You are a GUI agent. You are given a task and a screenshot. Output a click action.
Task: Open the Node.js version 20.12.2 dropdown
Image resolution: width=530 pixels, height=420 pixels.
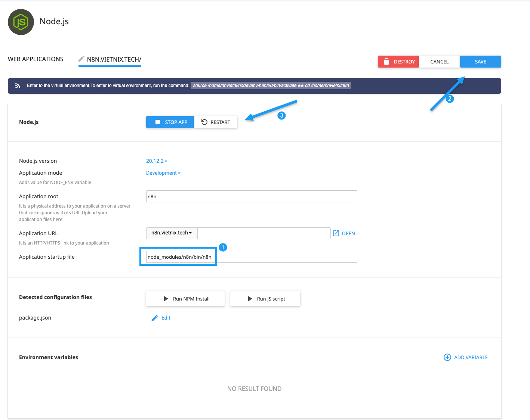pos(157,161)
